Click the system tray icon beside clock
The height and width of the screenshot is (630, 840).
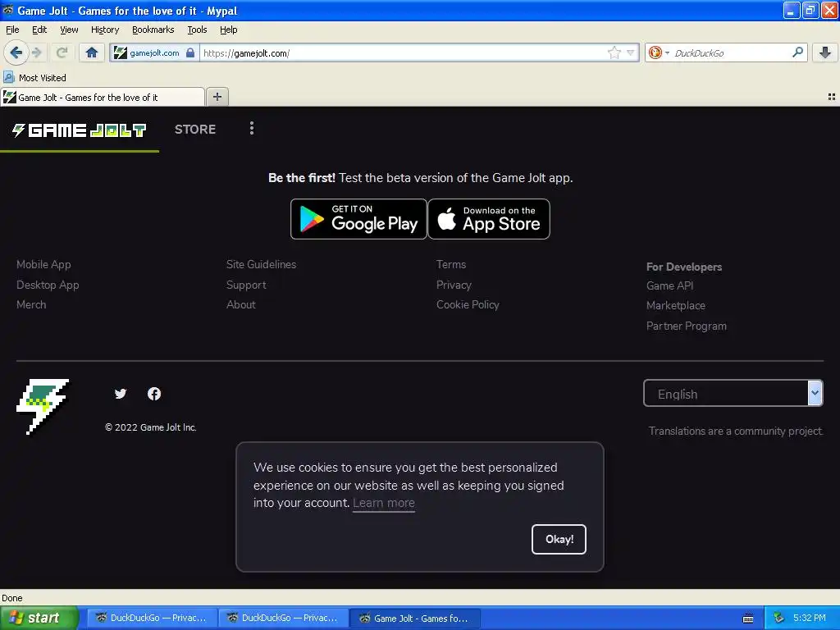778,618
